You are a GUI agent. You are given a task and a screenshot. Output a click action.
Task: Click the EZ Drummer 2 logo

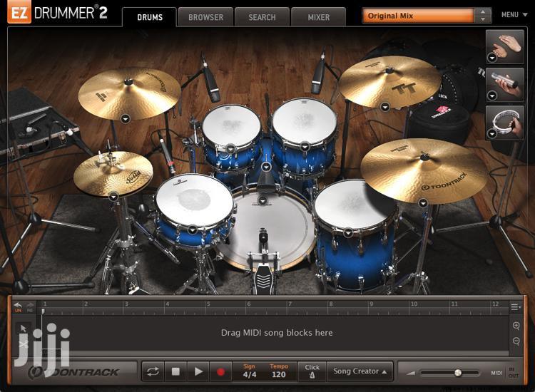58,14
